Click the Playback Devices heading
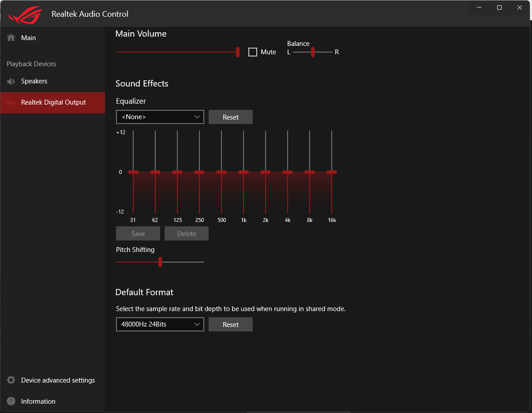The height and width of the screenshot is (413, 532). (x=31, y=64)
